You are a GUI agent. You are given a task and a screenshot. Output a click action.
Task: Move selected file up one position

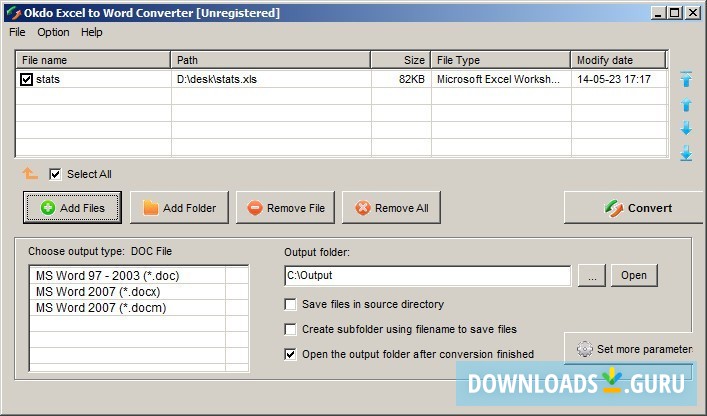click(x=686, y=105)
